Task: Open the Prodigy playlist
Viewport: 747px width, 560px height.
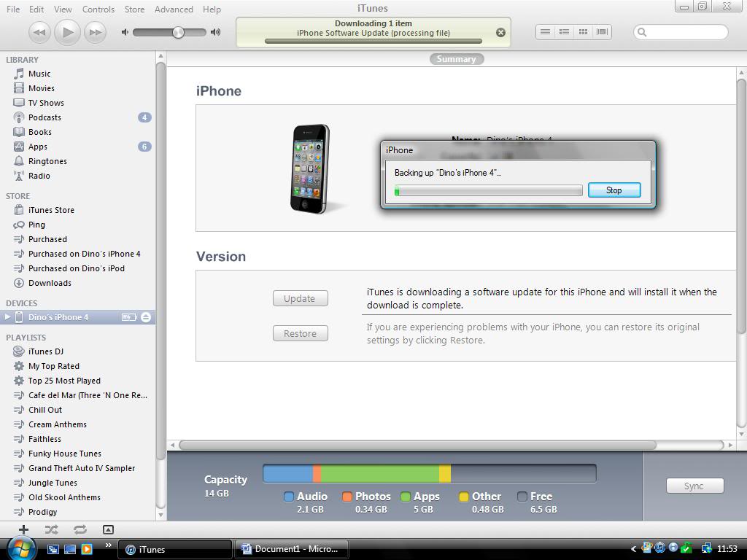Action: [42, 512]
